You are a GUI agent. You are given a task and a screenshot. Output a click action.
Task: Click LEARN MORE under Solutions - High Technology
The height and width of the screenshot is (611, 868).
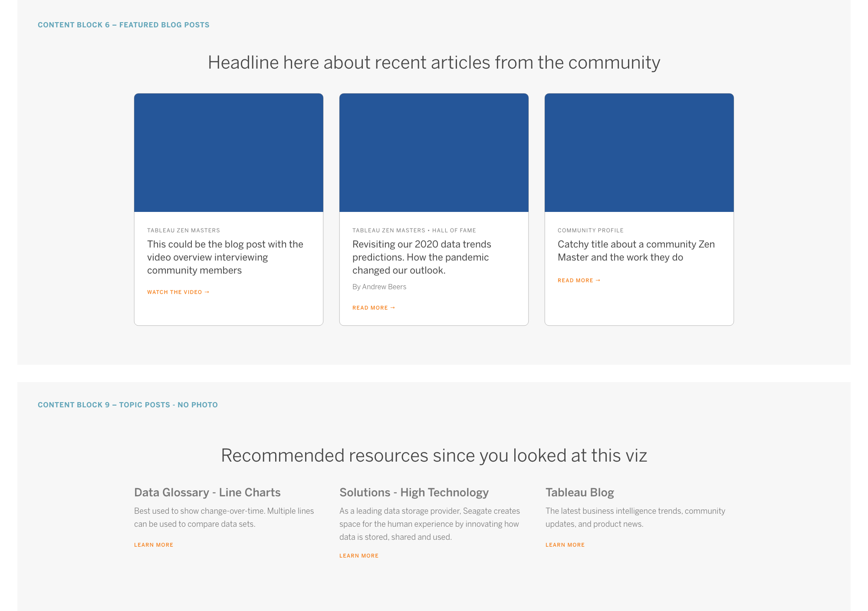point(359,555)
